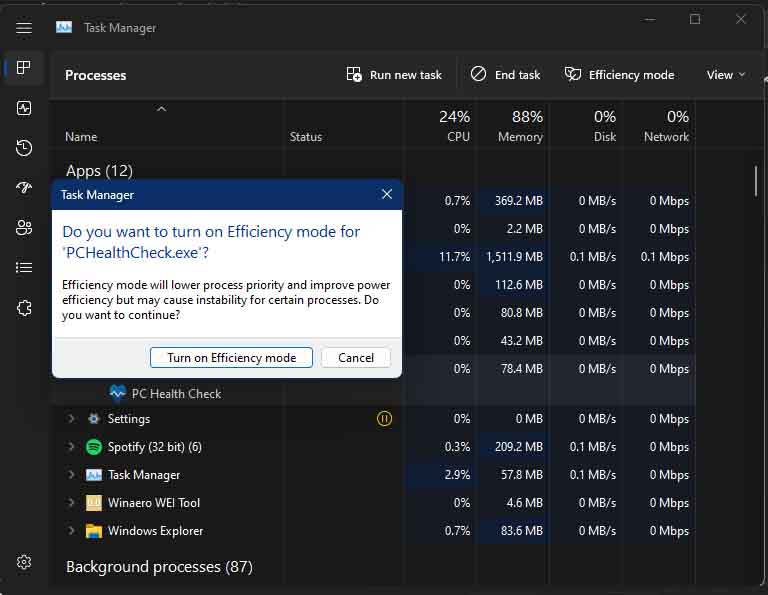Open the Performance sidebar icon
Viewport: 768px width, 595px height.
click(24, 108)
